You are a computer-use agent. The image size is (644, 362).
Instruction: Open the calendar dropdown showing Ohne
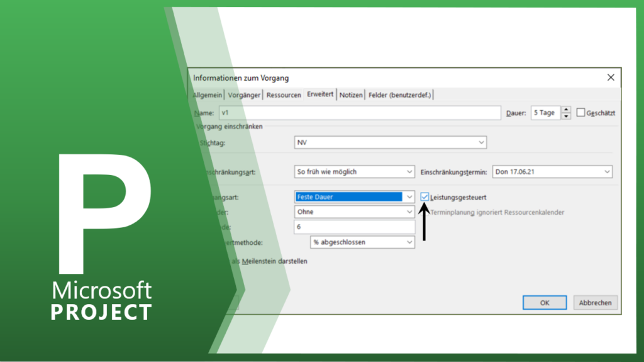(354, 212)
